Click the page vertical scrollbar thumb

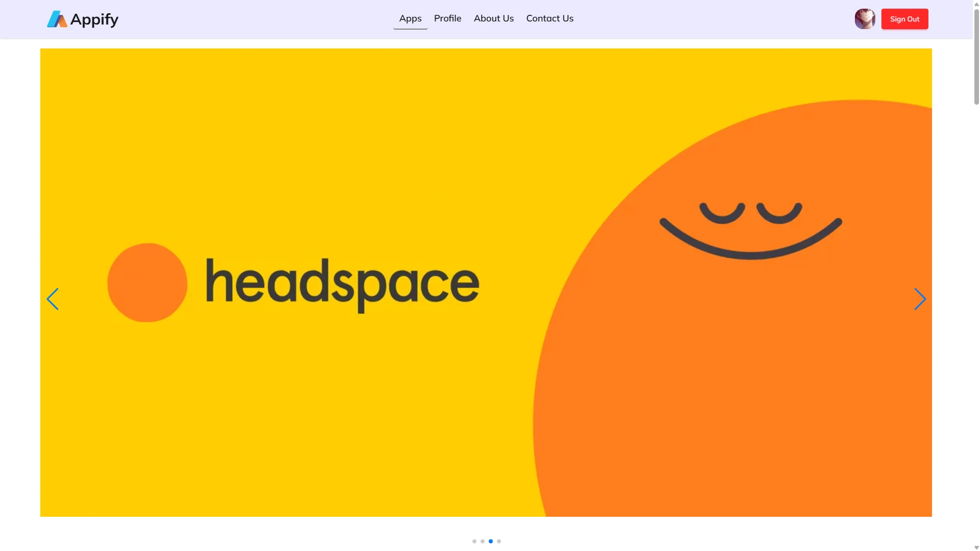click(976, 56)
